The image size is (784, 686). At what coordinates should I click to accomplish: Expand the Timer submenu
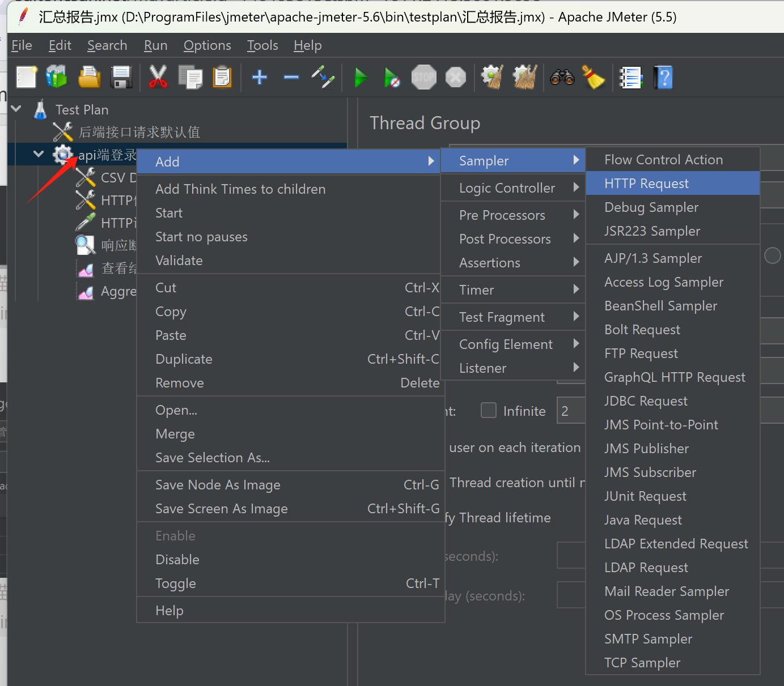point(513,290)
